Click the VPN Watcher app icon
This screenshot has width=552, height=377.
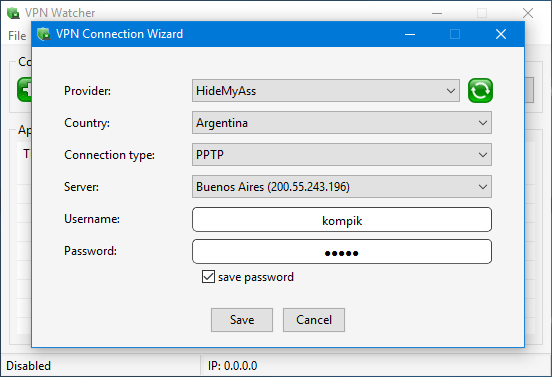[13, 13]
